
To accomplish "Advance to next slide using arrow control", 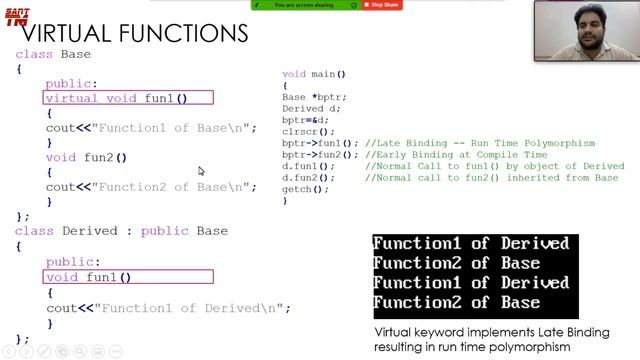I will point(27,351).
